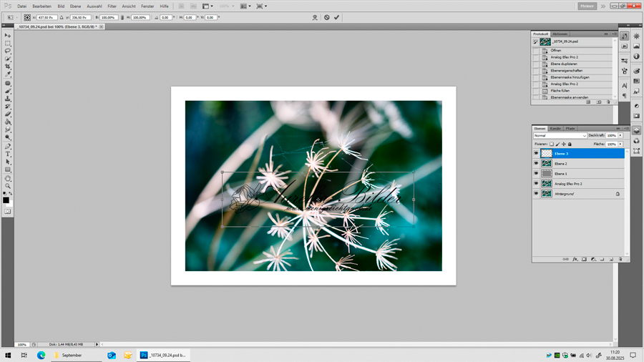Select the Horizontal Type tool
The width and height of the screenshot is (644, 362).
(x=8, y=154)
